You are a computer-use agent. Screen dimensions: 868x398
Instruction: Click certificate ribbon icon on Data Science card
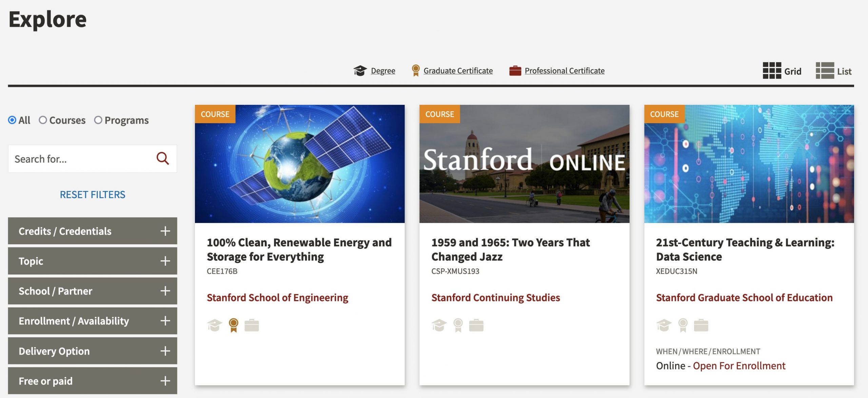[x=683, y=325]
